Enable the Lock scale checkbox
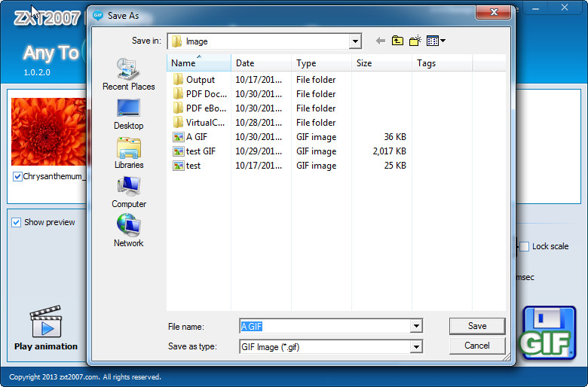The height and width of the screenshot is (387, 588). coord(524,246)
